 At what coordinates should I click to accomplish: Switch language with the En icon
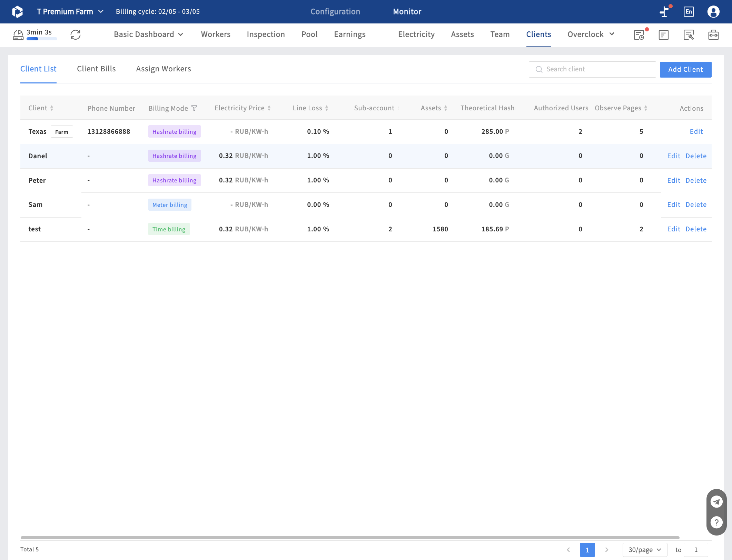(689, 12)
